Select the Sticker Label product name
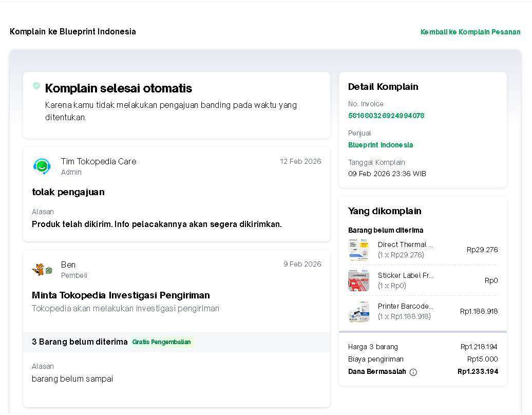The height and width of the screenshot is (415, 532). tap(405, 275)
